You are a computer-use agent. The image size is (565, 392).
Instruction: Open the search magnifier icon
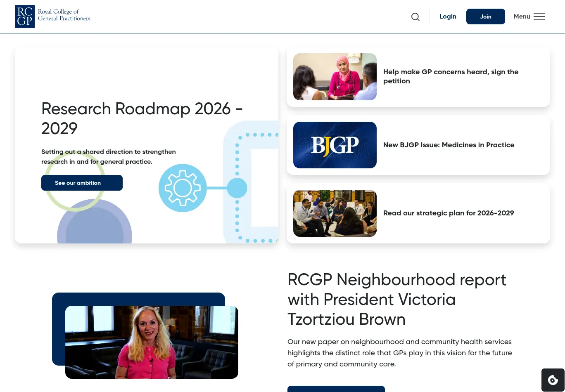tap(415, 17)
